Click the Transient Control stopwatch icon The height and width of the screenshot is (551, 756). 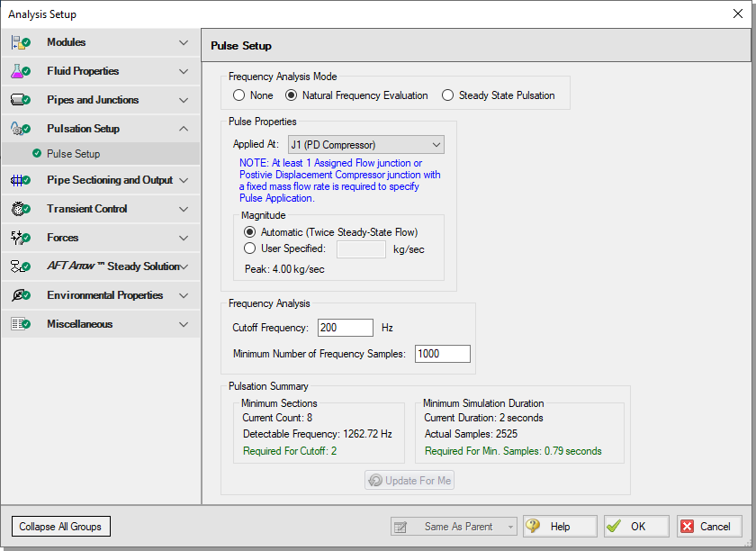pos(20,209)
